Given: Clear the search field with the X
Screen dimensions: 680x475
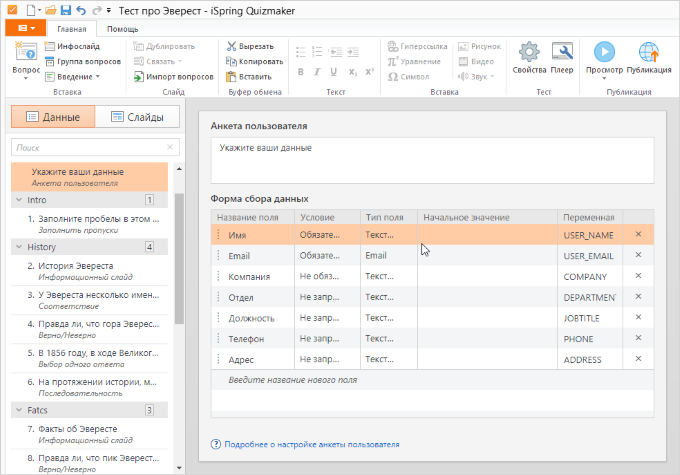Looking at the screenshot, I should [x=170, y=147].
